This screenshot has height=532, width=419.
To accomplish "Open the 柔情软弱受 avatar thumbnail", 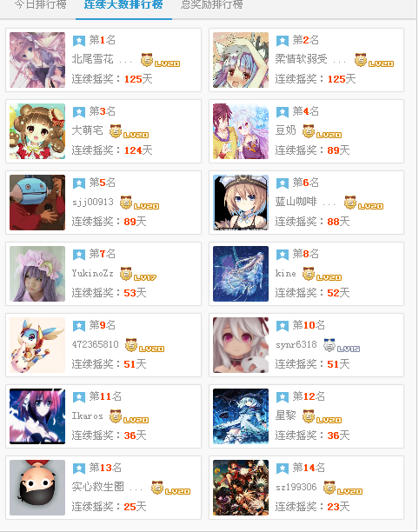I will click(241, 60).
